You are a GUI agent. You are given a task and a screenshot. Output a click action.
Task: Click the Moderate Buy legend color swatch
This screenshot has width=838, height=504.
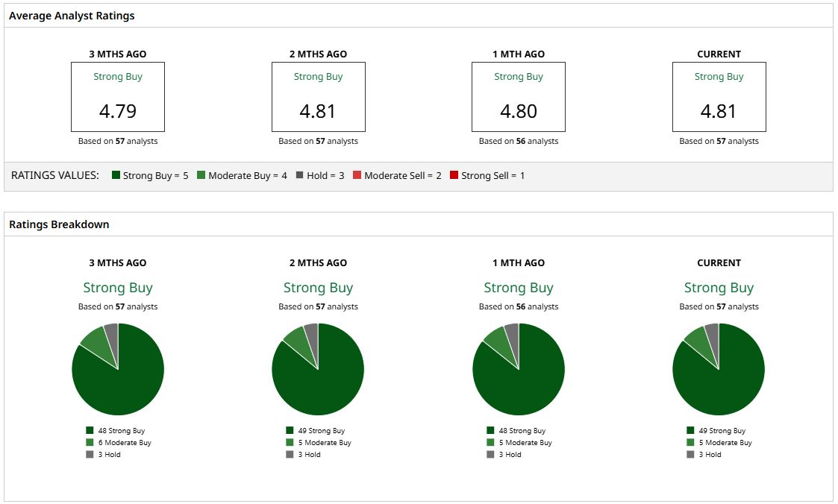201,175
